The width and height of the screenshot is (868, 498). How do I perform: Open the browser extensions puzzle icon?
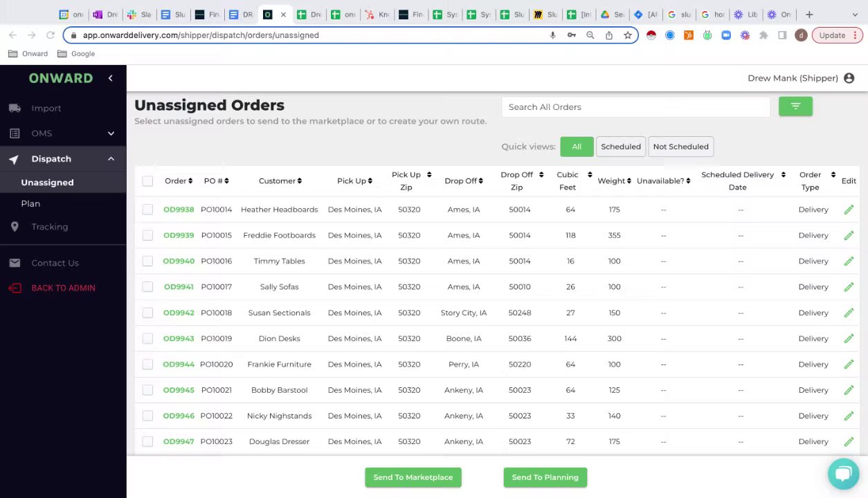763,35
